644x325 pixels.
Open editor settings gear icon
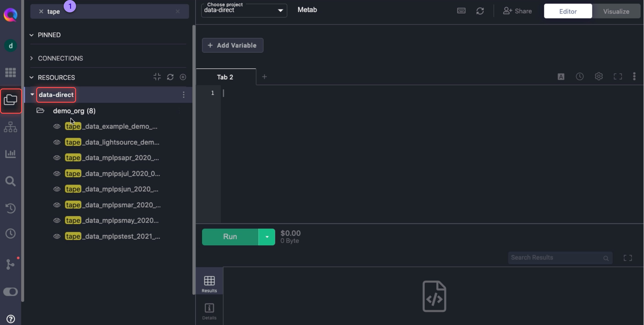[598, 77]
